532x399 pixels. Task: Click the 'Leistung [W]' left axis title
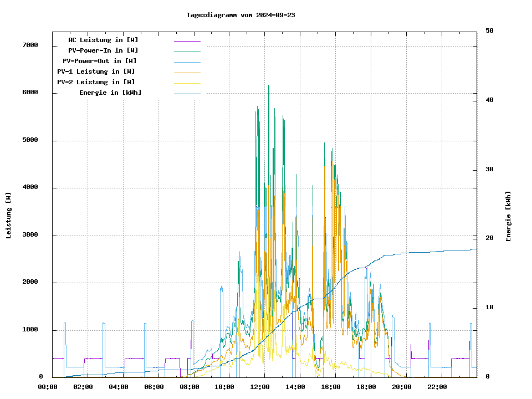pos(8,216)
